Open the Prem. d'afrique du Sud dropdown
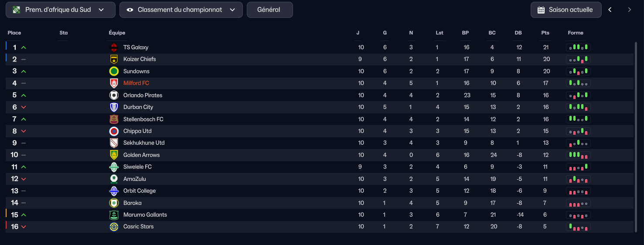644x245 pixels. coord(61,10)
